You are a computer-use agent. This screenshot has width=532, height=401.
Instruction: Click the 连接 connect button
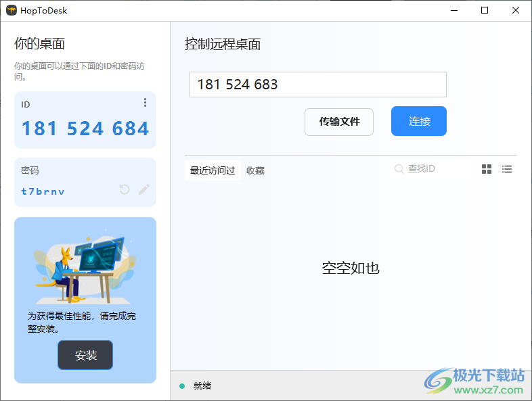[x=419, y=121]
